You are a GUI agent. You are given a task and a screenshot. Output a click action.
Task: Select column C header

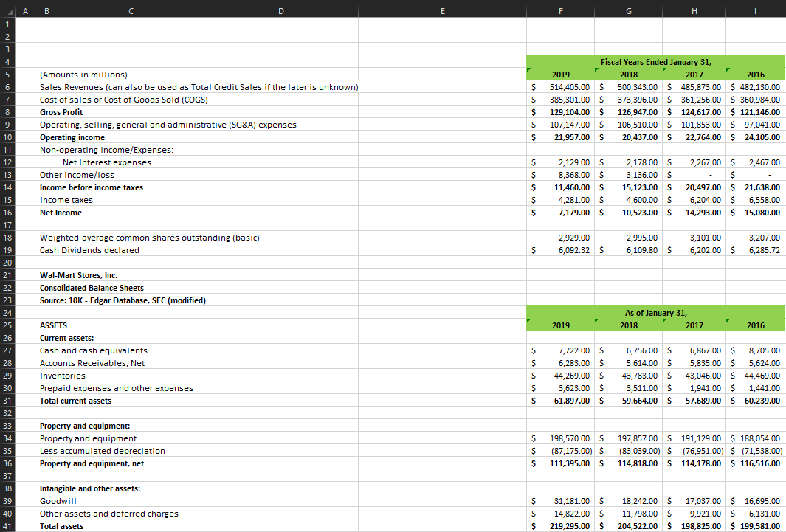[131, 11]
